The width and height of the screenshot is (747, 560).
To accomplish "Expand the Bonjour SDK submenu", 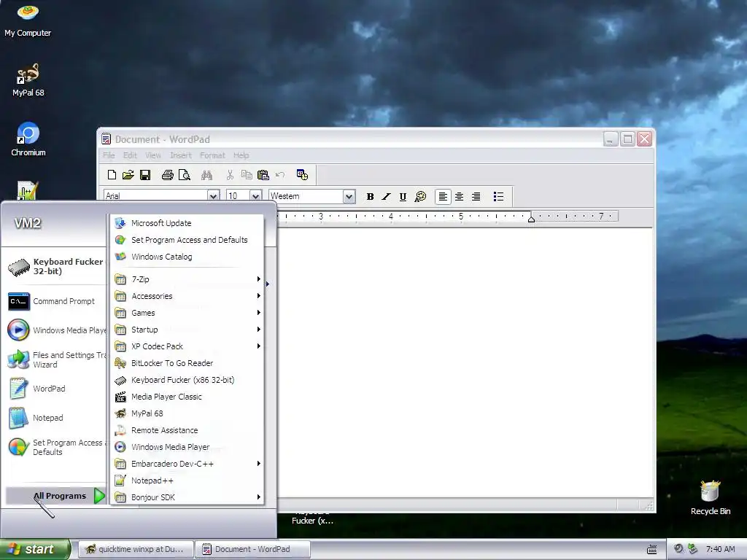I will point(187,497).
